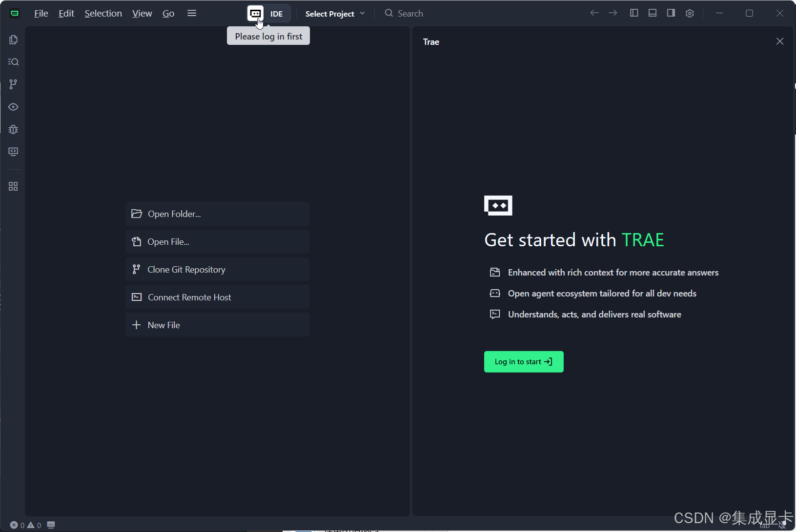This screenshot has height=532, width=796.
Task: Minimize the Trae window
Action: (x=719, y=13)
